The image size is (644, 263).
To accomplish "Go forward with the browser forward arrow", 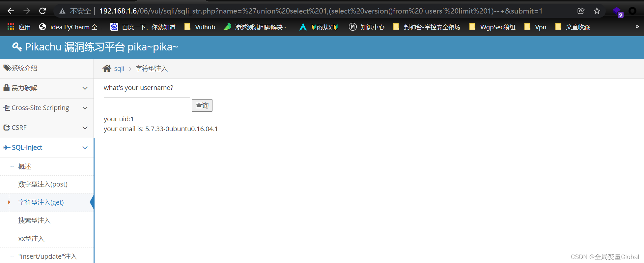I will coord(27,11).
